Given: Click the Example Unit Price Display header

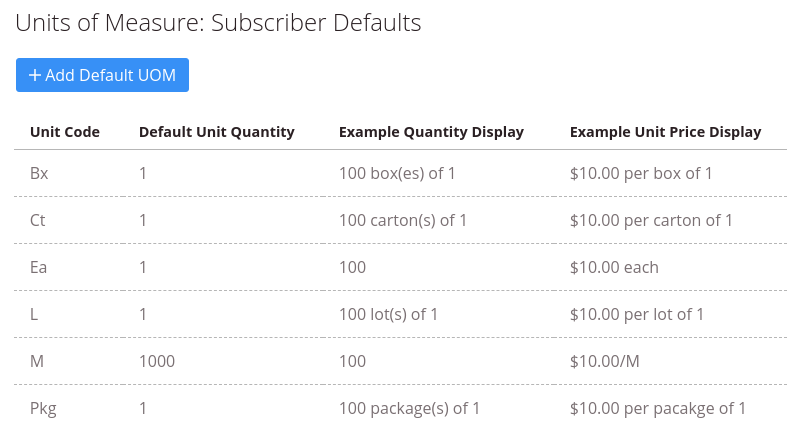Looking at the screenshot, I should pyautogui.click(x=666, y=132).
